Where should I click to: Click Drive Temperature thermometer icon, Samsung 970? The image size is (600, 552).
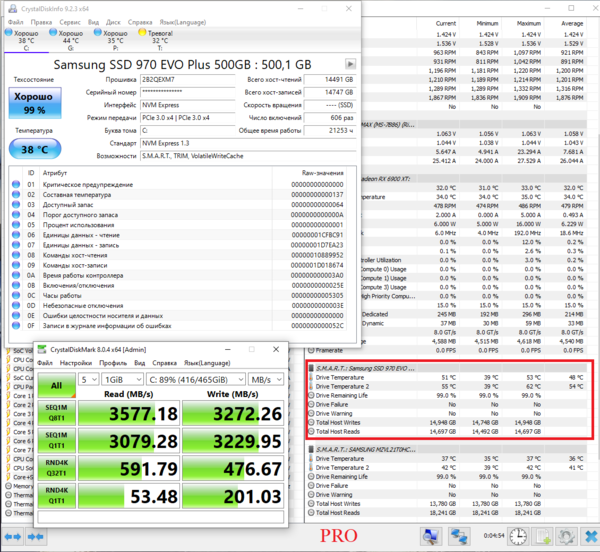[x=311, y=378]
